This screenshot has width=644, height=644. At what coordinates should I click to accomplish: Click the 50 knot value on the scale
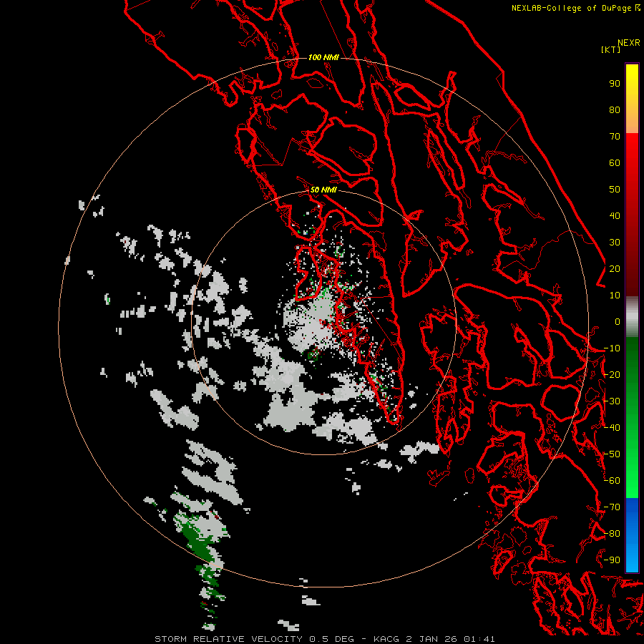[x=615, y=190]
